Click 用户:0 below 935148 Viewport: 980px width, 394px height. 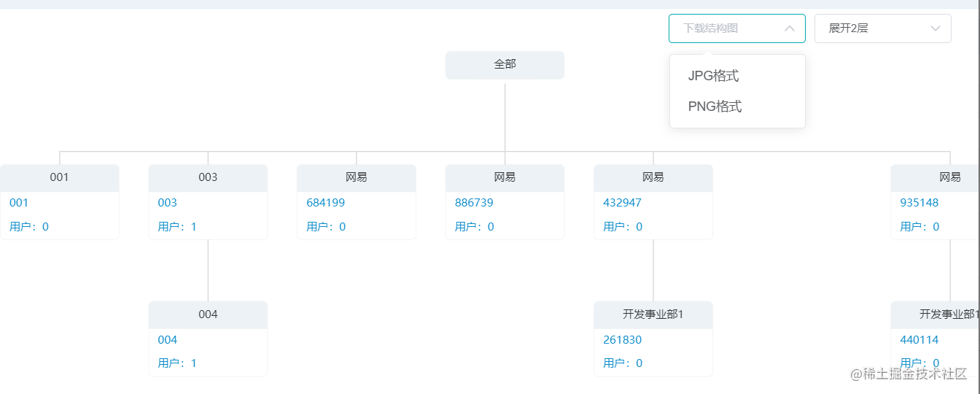pyautogui.click(x=919, y=227)
